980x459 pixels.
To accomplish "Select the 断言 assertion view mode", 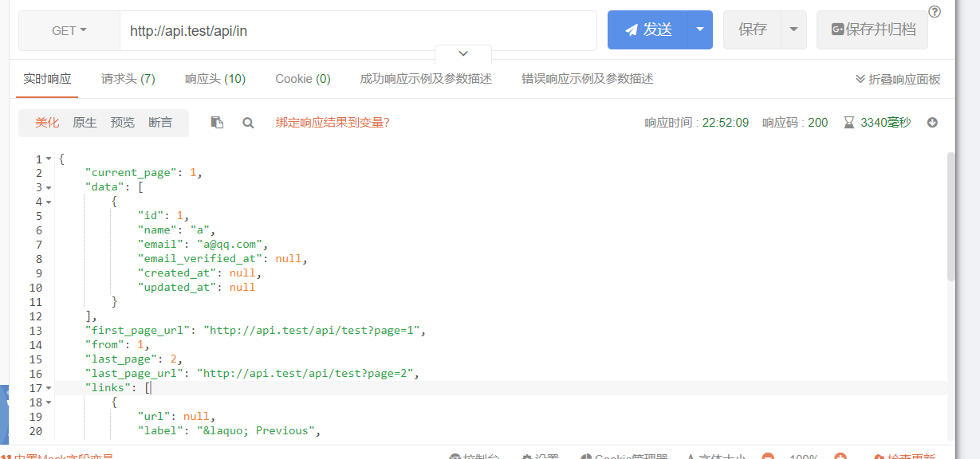I will (x=160, y=123).
